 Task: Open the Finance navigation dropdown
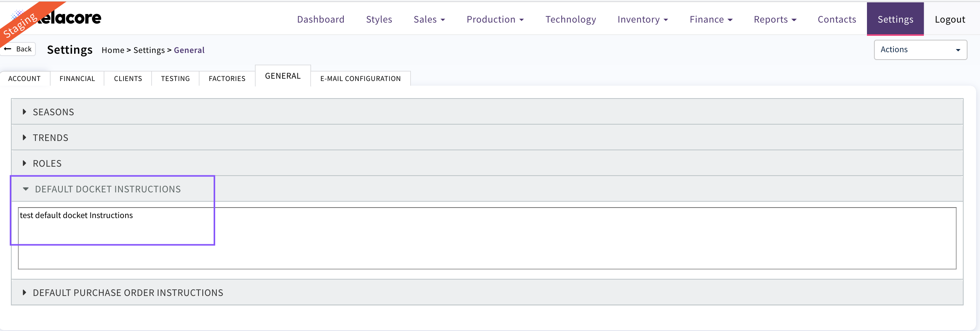pyautogui.click(x=711, y=19)
